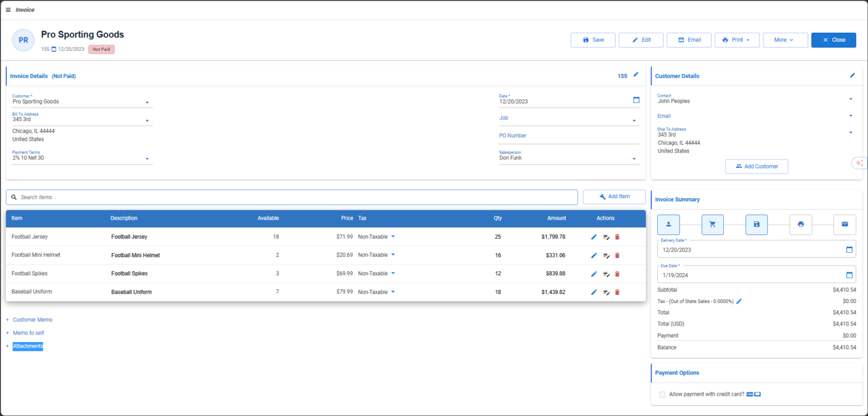Change tax type for Baseball Uniform row
Screen dimensions: 868x416
point(393,292)
